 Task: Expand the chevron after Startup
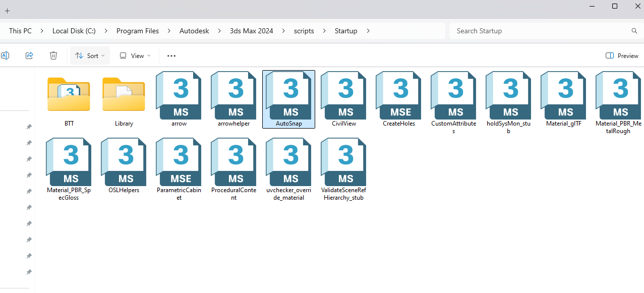(x=368, y=31)
